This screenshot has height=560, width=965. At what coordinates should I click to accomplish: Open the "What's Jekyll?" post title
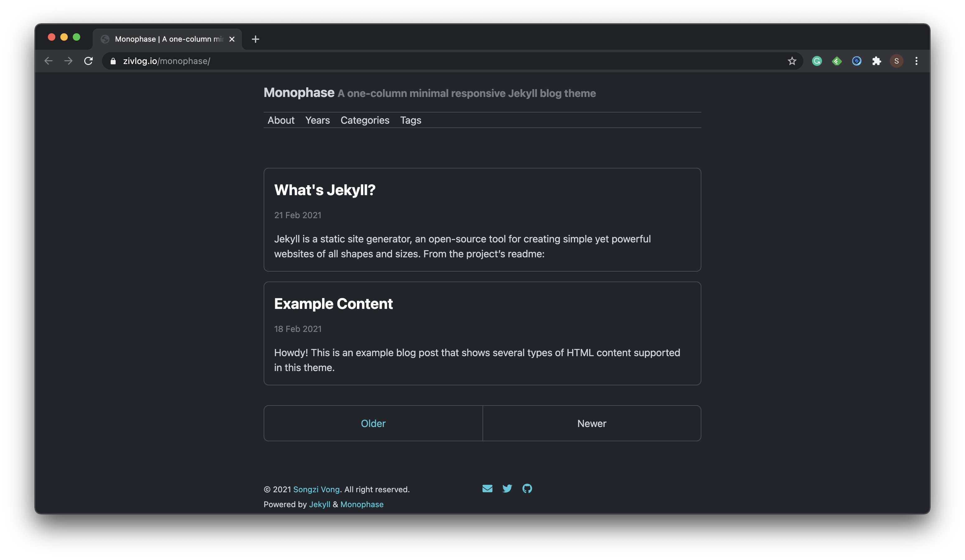pos(325,190)
